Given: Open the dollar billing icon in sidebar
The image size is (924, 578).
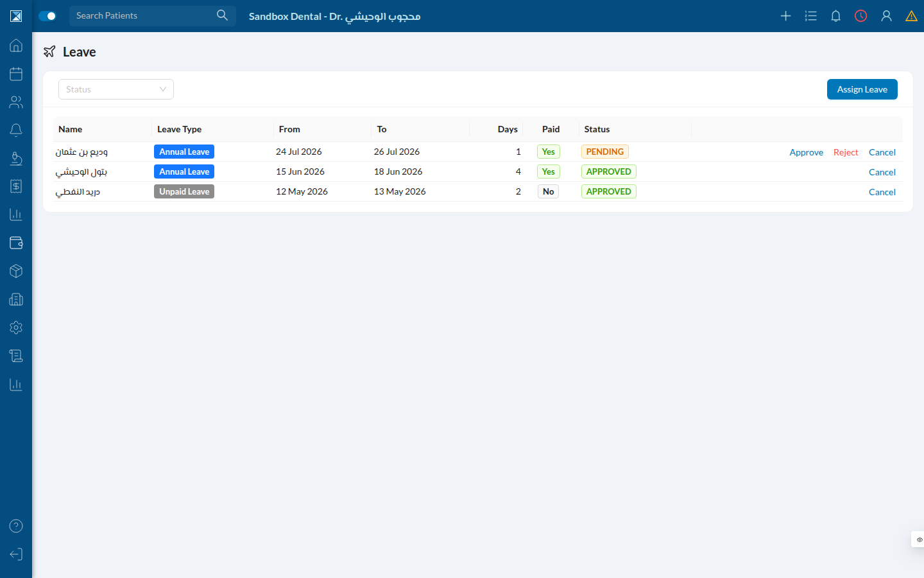Looking at the screenshot, I should point(16,186).
